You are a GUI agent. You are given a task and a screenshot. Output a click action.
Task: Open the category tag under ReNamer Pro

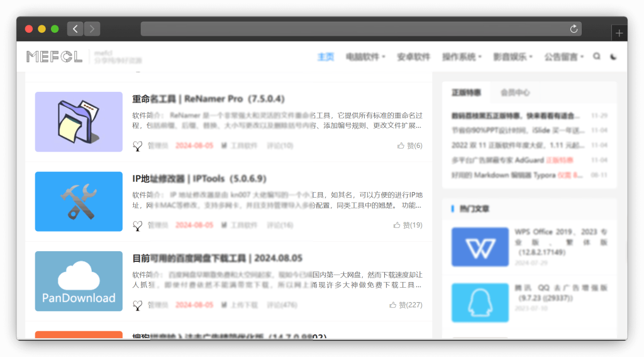239,145
